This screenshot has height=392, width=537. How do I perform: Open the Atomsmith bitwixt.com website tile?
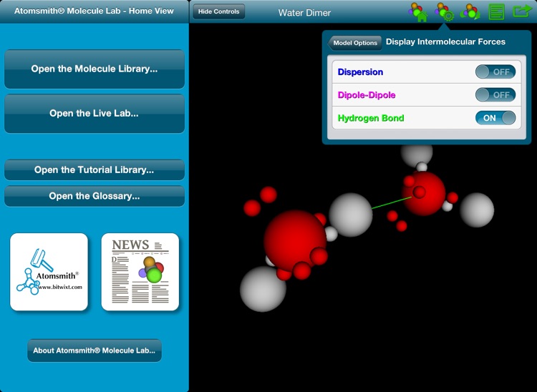click(49, 272)
